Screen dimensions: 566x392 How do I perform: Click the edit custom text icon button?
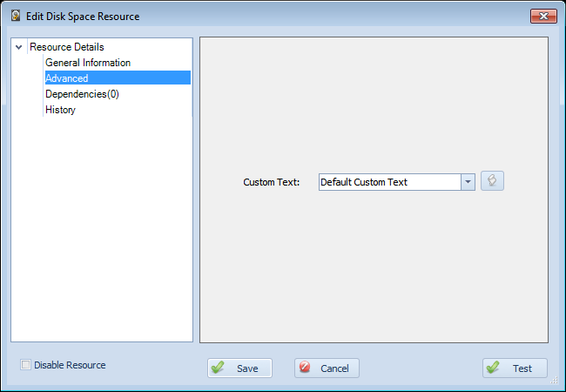click(492, 181)
